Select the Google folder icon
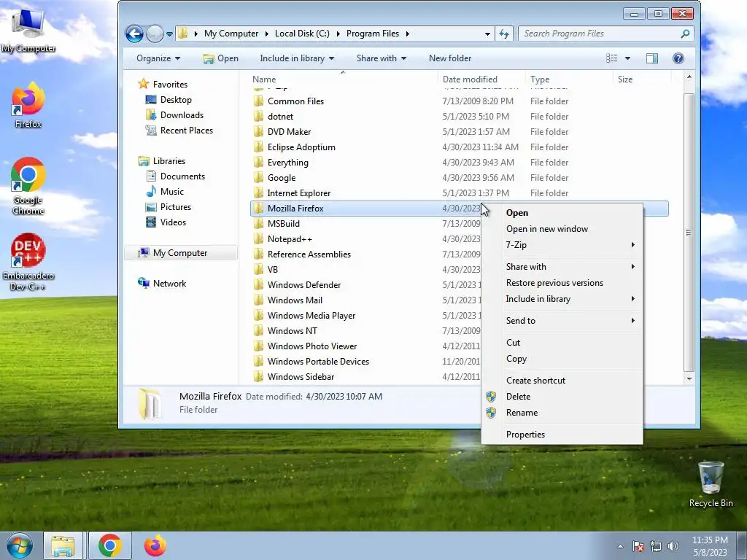This screenshot has width=747, height=560. tap(258, 178)
